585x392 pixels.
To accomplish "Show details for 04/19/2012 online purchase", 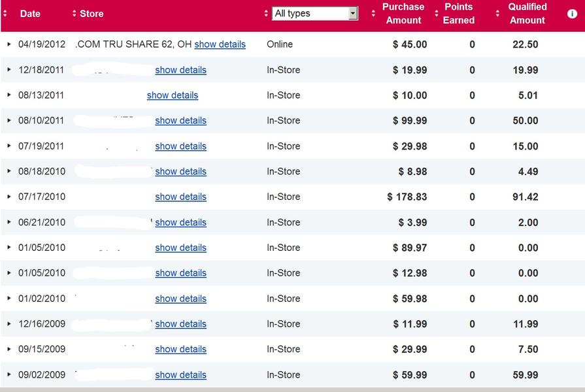I will pyautogui.click(x=220, y=44).
